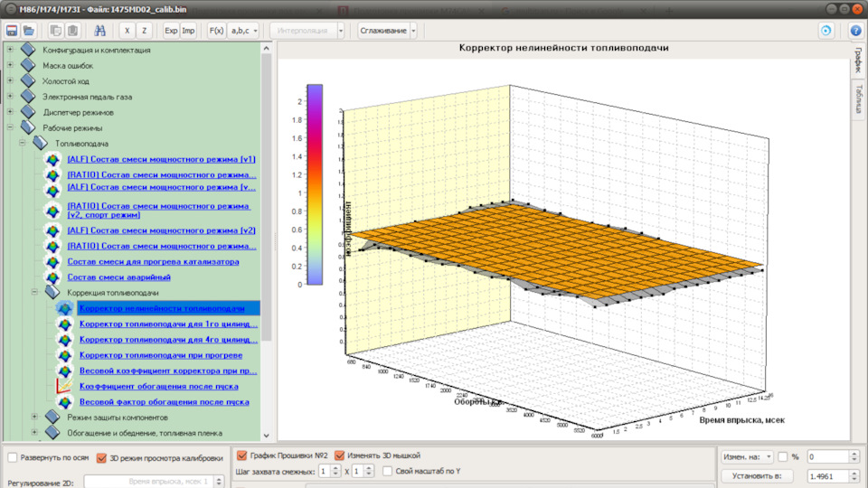Click 2D chart icon of Коэффициент обогащения

coord(64,386)
